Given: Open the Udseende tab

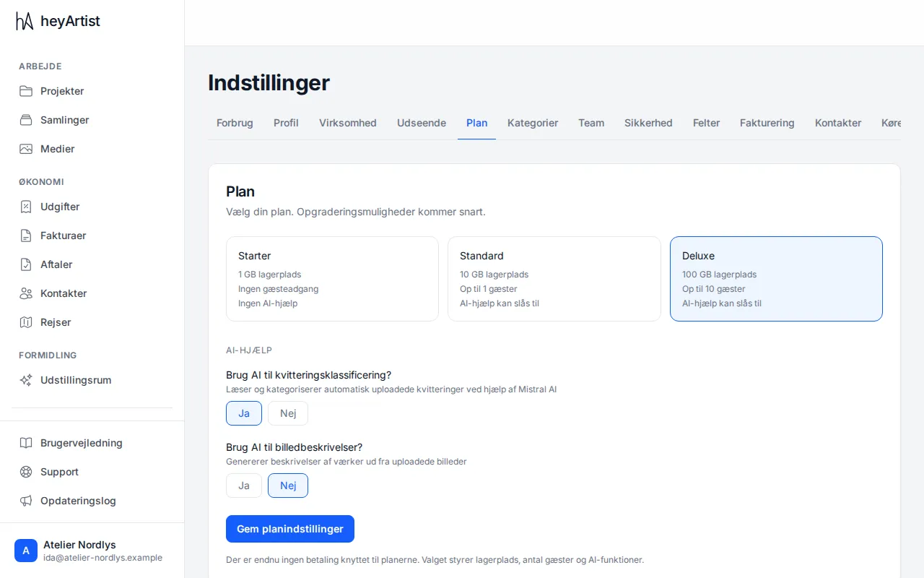Looking at the screenshot, I should click(x=422, y=123).
